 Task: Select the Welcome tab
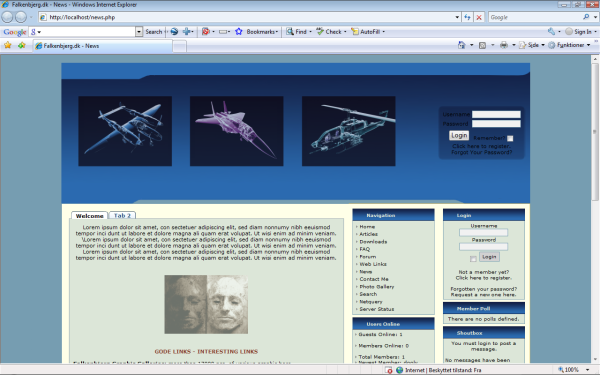[x=90, y=216]
